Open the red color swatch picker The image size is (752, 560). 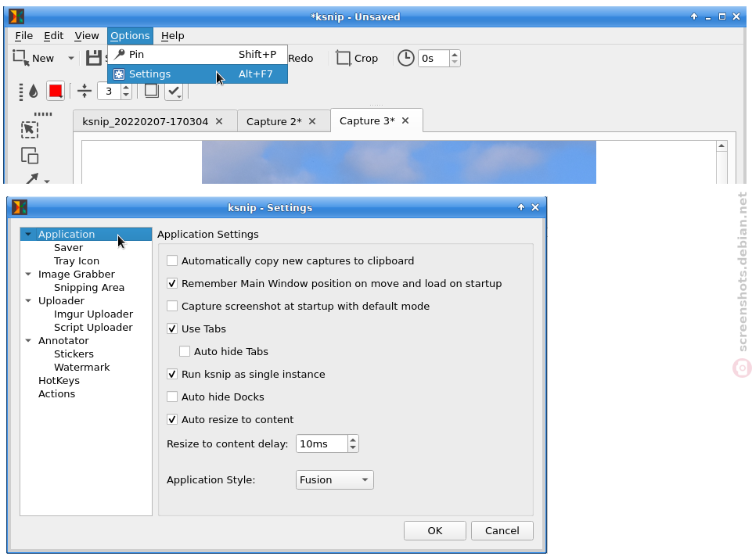[x=56, y=91]
